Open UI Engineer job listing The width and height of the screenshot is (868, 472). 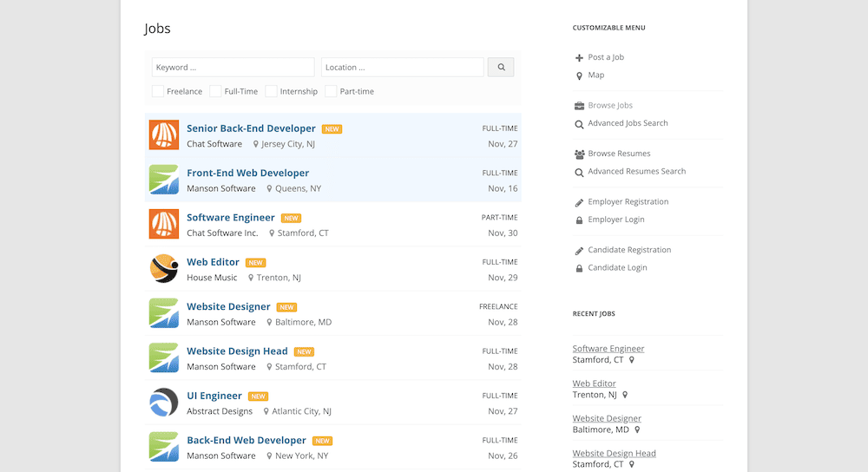214,396
